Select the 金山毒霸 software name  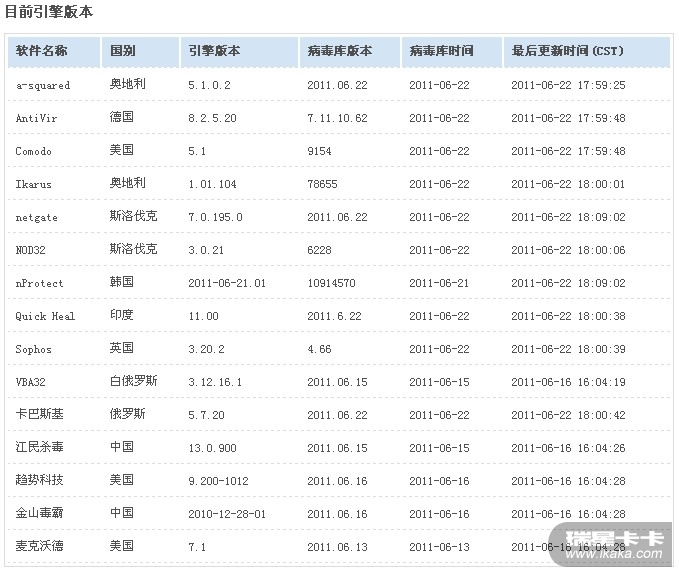pos(39,513)
